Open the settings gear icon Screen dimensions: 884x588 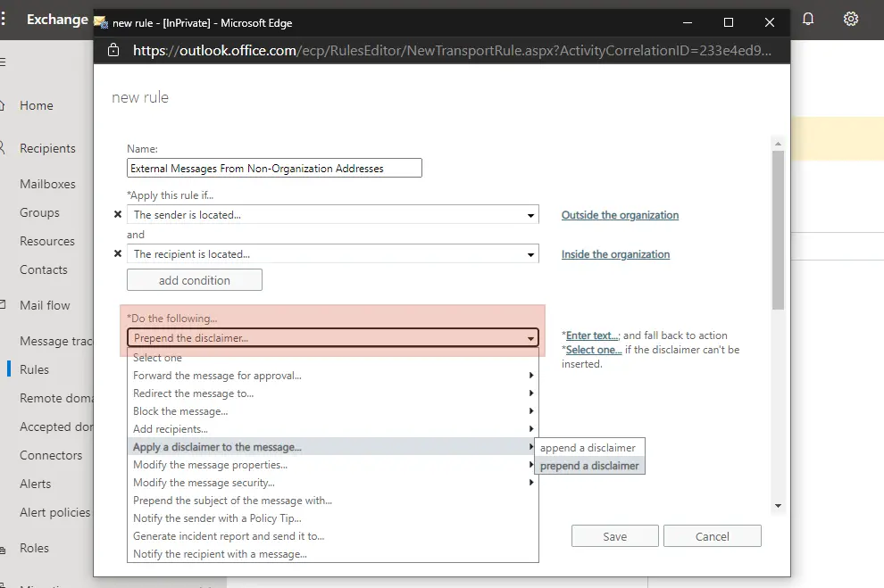coord(851,19)
